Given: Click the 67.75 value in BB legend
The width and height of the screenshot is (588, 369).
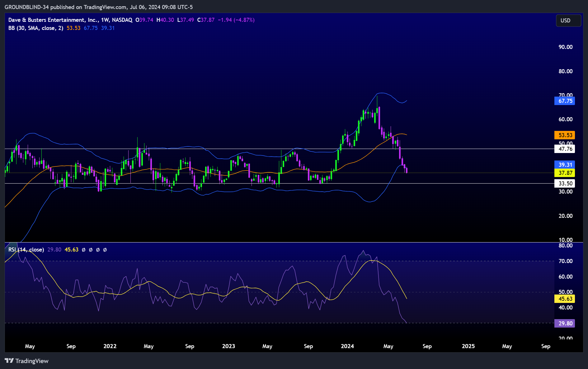Looking at the screenshot, I should point(91,28).
